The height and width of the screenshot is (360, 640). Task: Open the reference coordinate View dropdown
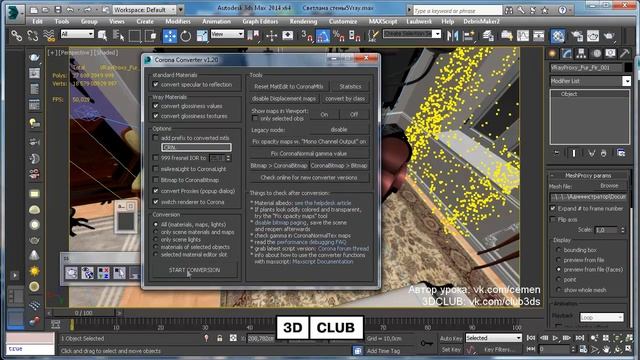click(227, 34)
